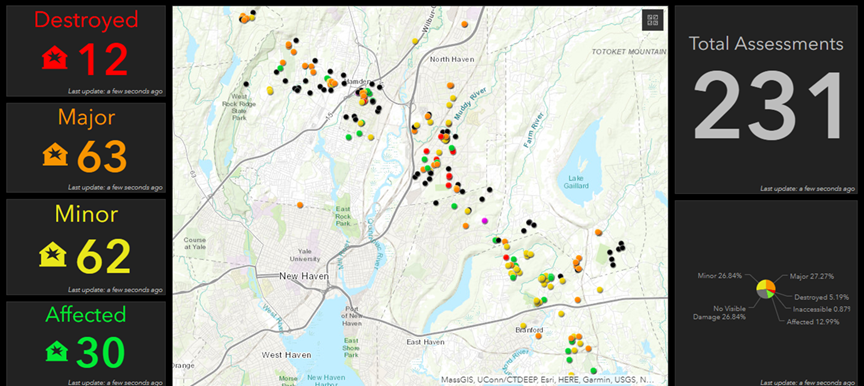Open the map attribution text MassGIS, UConn/CTDEEP

pos(547,379)
